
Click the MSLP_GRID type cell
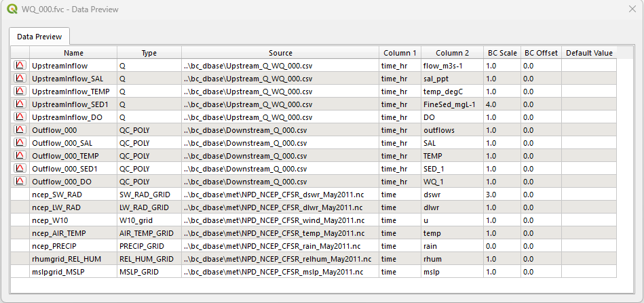(x=149, y=272)
